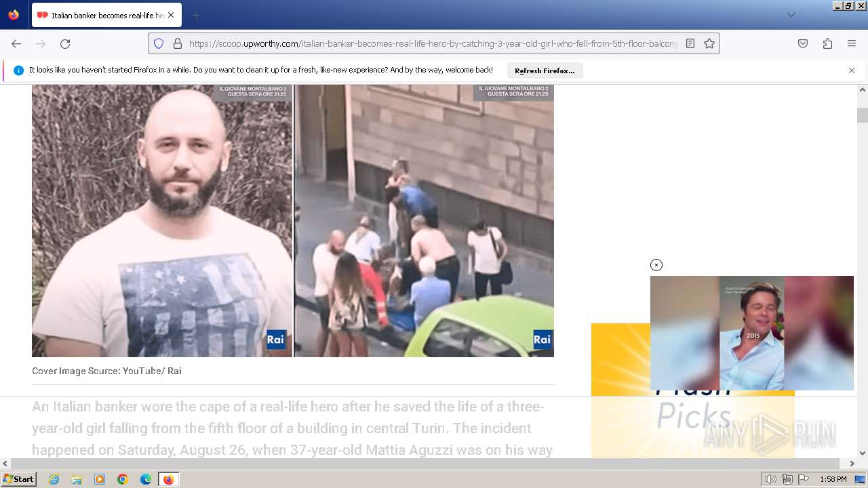Click the Refresh Firefox button
The width and height of the screenshot is (868, 488).
[x=545, y=70]
